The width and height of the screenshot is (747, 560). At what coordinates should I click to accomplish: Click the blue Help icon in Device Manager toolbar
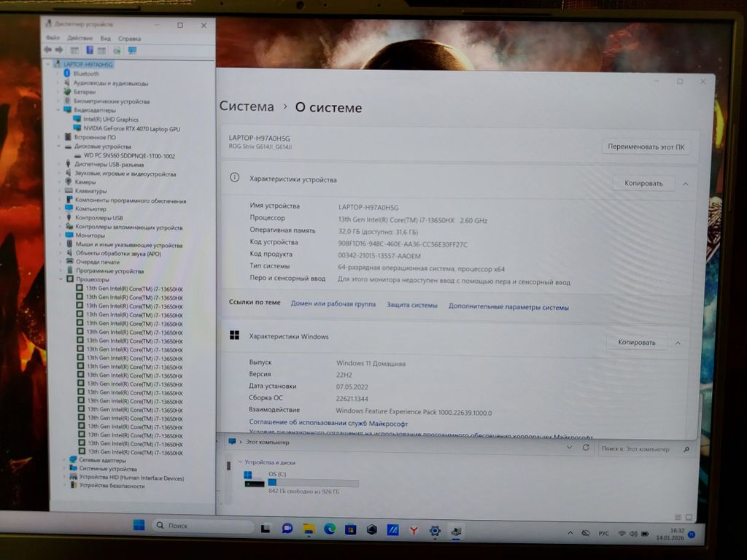[89, 50]
